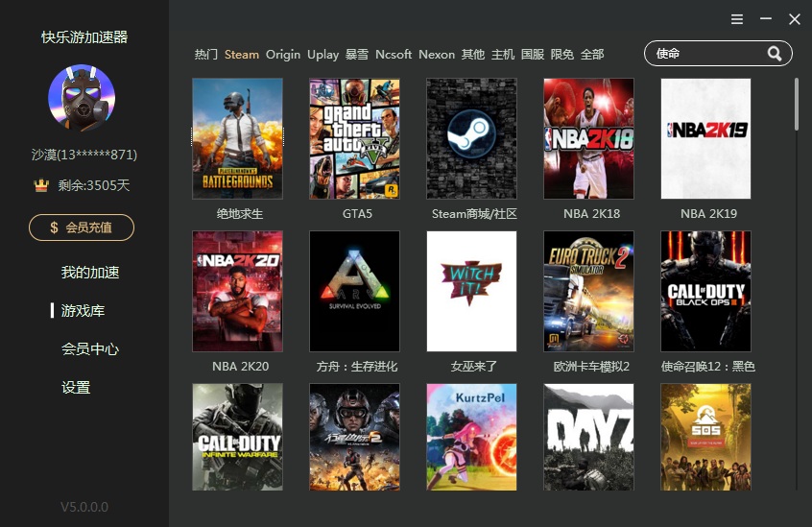This screenshot has height=527, width=812.
Task: Open the Ncsoft category tab
Action: pos(394,55)
